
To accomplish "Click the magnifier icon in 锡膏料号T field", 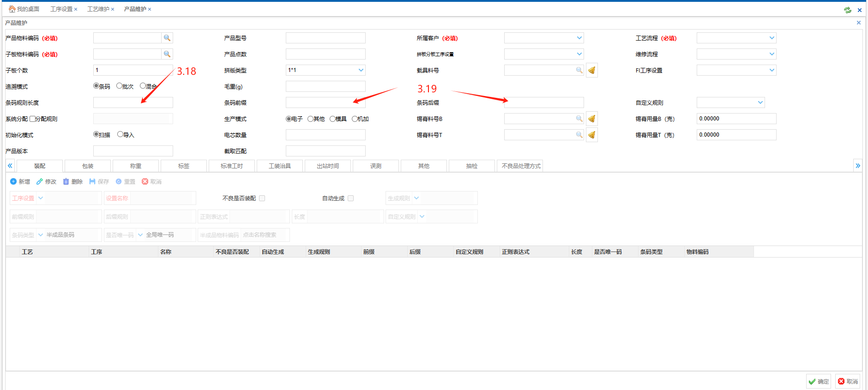I will [x=579, y=135].
